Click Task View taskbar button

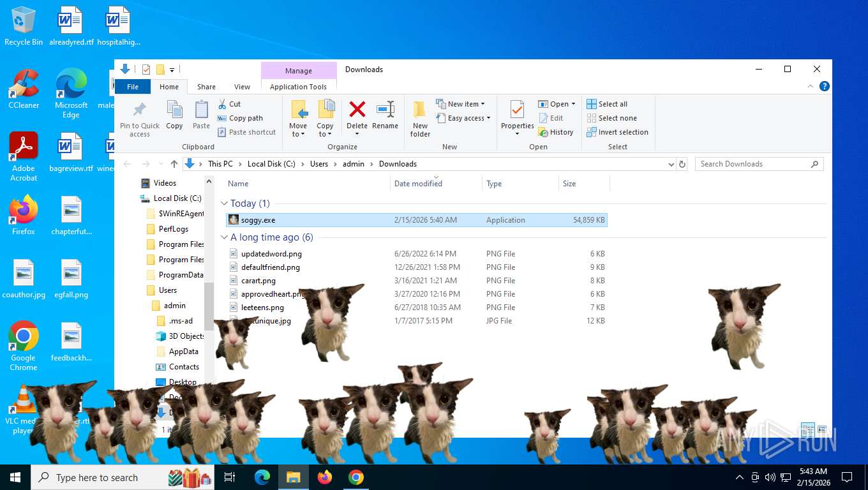(230, 477)
